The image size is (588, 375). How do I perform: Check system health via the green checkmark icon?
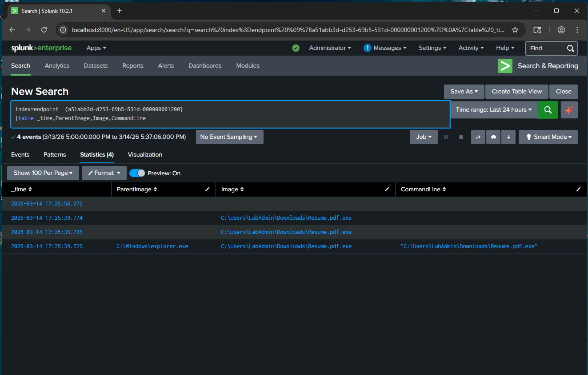coord(296,48)
